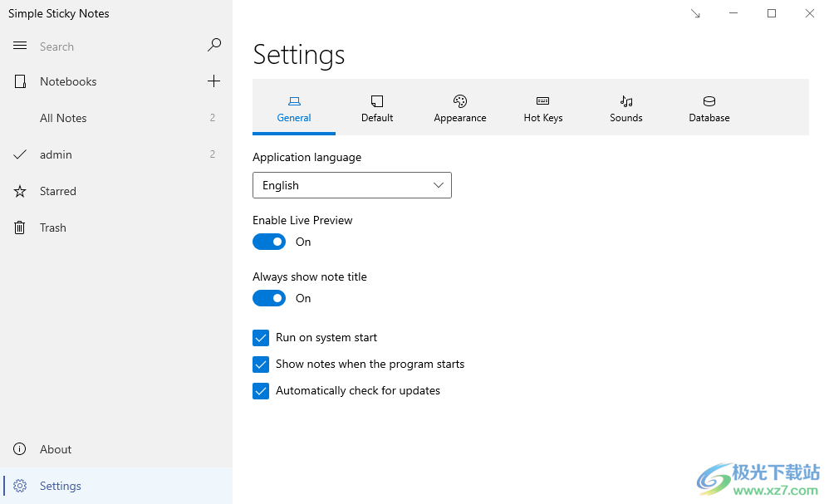Image resolution: width=829 pixels, height=504 pixels.
Task: Click into the Search field
Action: click(119, 46)
